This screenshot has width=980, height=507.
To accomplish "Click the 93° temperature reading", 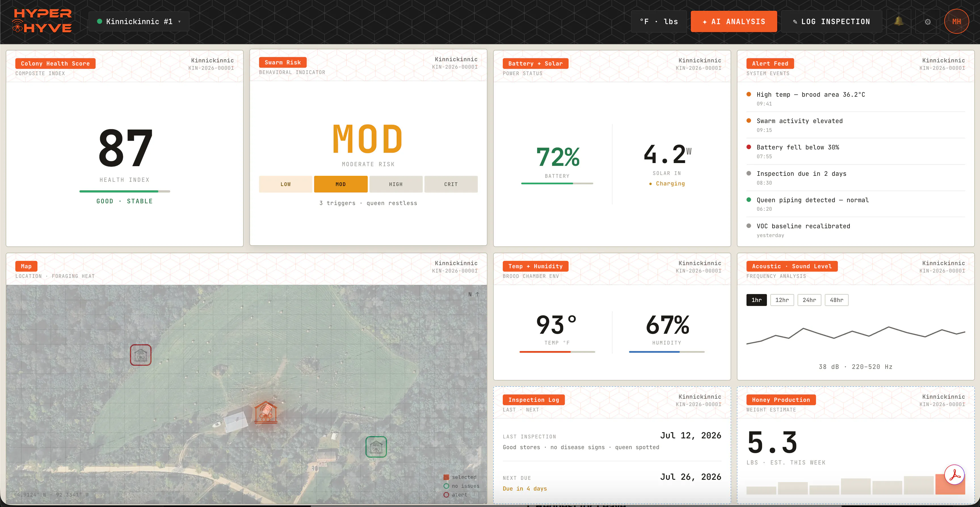I will point(556,325).
